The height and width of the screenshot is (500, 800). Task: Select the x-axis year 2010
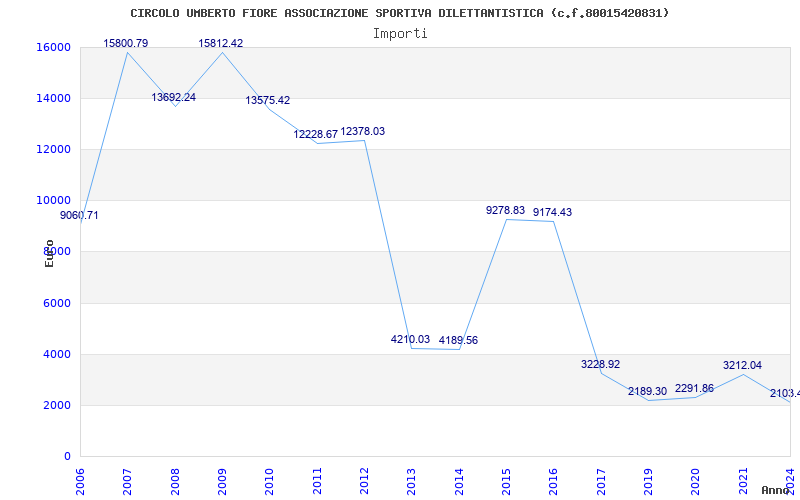[x=269, y=481]
